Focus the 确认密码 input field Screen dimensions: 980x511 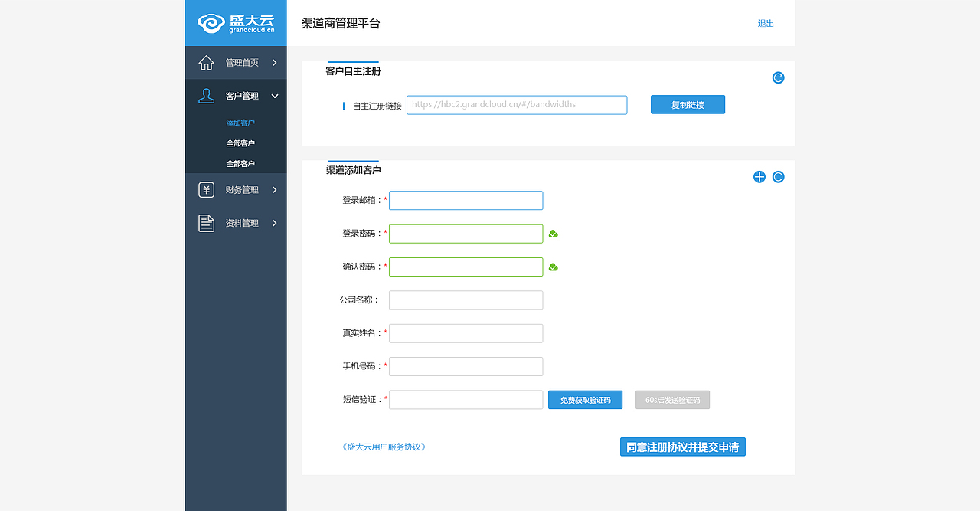tap(465, 267)
